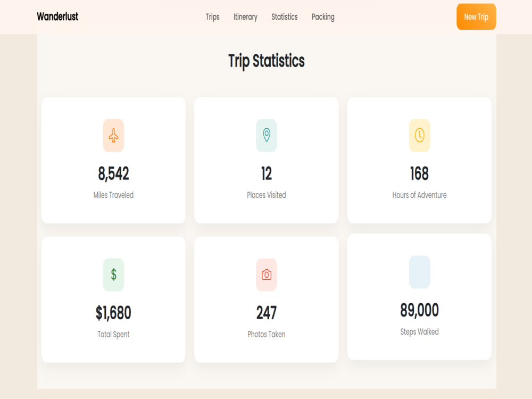The image size is (532, 399).
Task: Click the airplane icon above Miles Traveled
Action: click(x=113, y=135)
